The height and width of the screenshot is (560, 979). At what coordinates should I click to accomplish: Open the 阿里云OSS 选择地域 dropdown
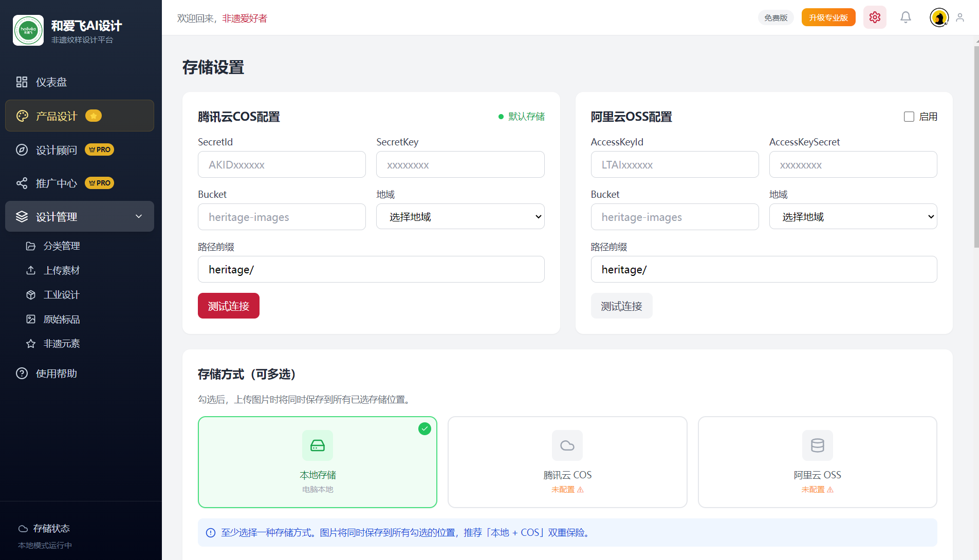pos(853,216)
